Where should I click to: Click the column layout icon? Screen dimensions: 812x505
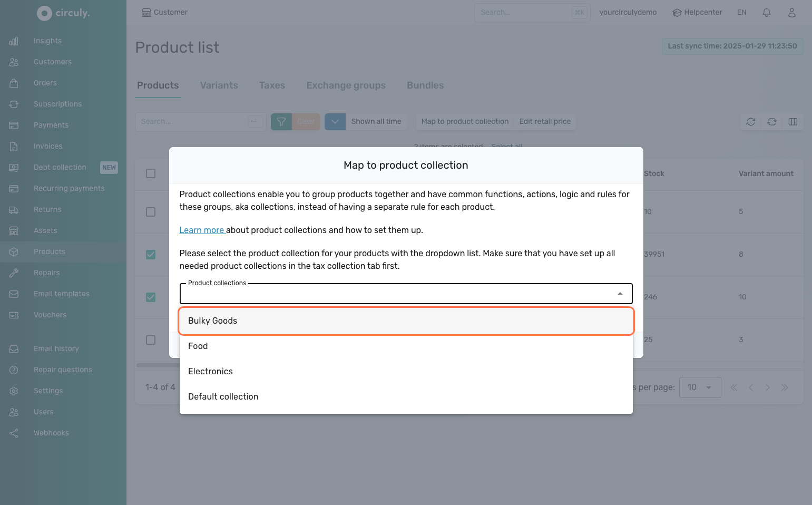[x=793, y=122]
